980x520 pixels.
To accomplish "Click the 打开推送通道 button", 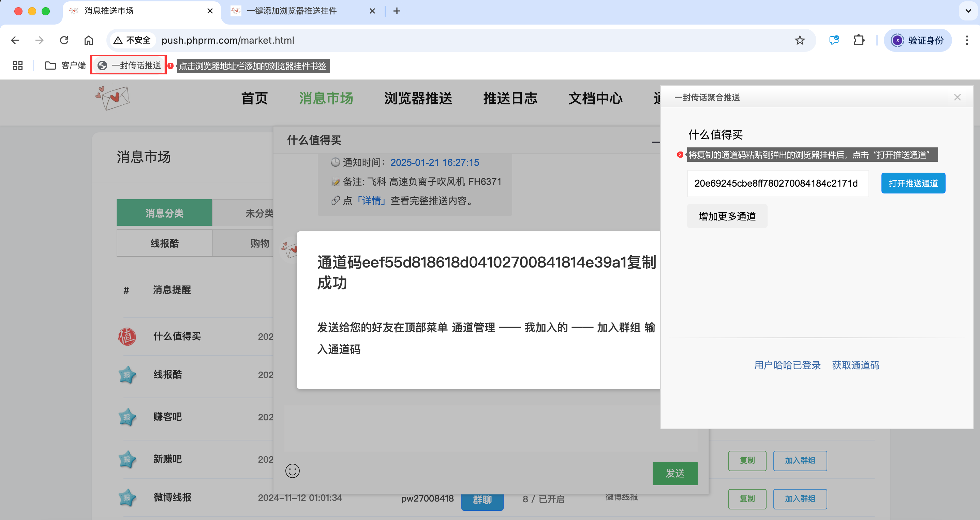I will click(913, 184).
